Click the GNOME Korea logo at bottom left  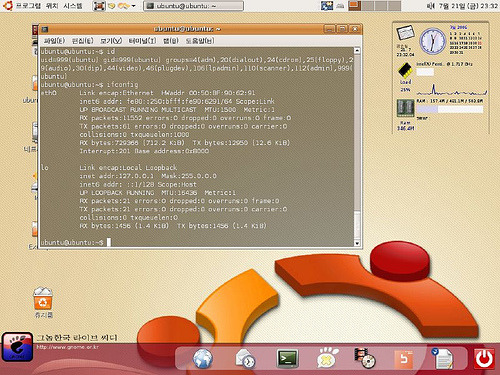click(x=17, y=347)
